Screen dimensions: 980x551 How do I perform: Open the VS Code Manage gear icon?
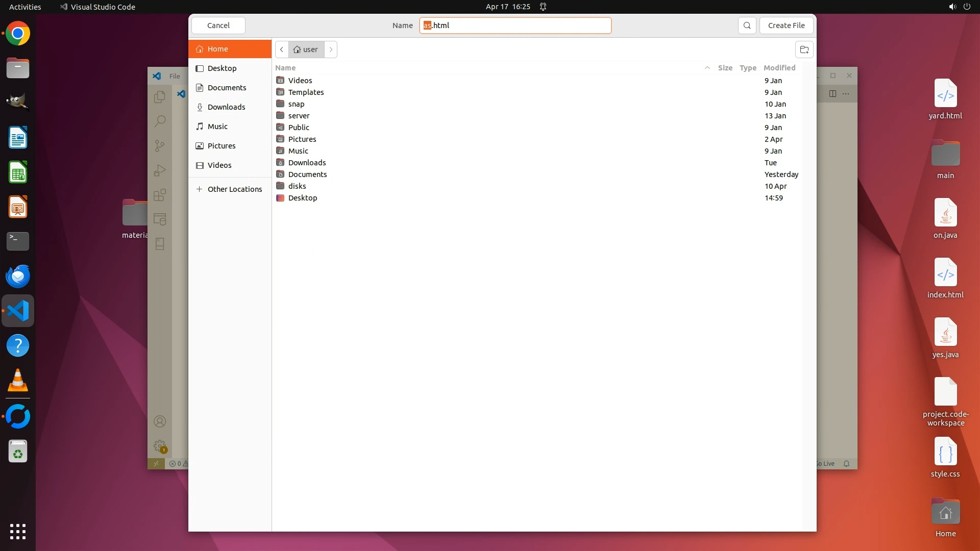click(x=160, y=446)
